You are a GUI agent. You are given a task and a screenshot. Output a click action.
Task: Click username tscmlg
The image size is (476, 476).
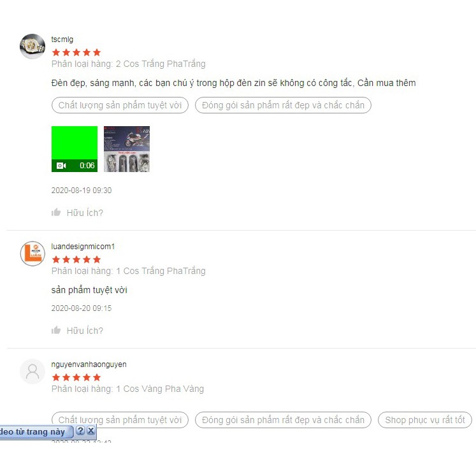pos(62,40)
